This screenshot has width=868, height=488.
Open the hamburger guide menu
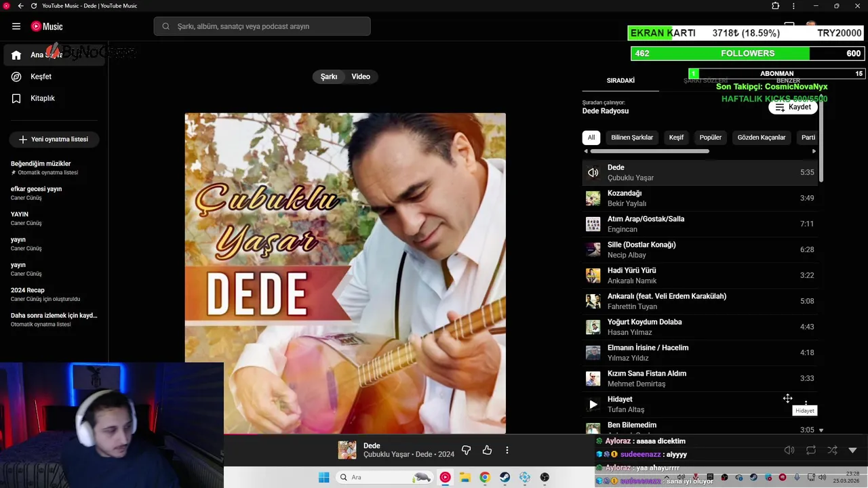(16, 26)
